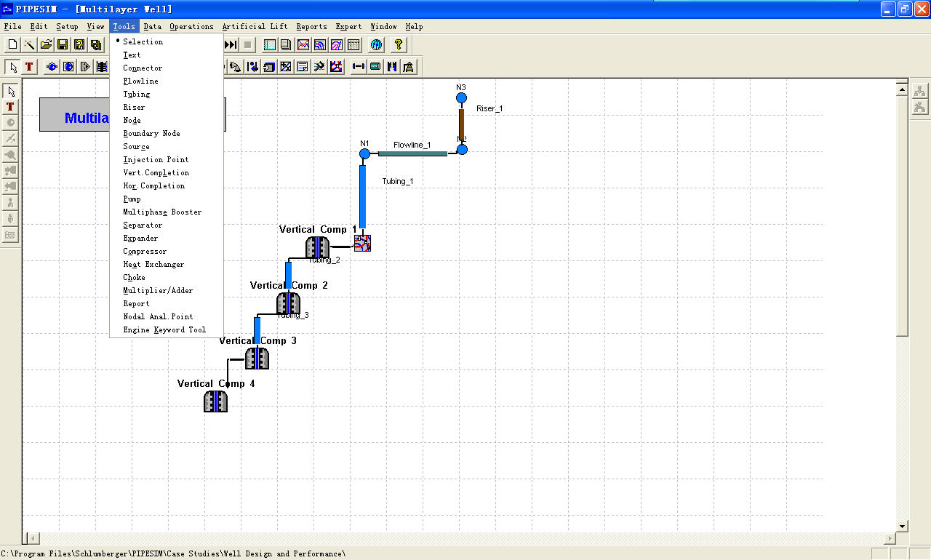931x560 pixels.
Task: Open the Help menu
Action: (414, 27)
